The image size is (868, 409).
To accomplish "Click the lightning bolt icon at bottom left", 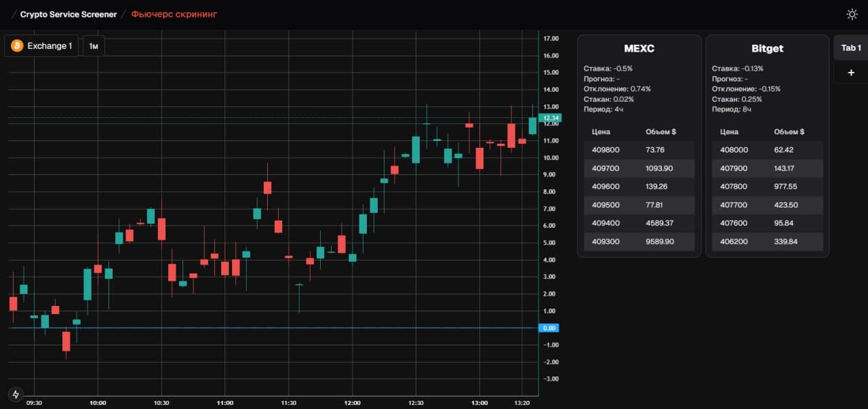I will [16, 394].
